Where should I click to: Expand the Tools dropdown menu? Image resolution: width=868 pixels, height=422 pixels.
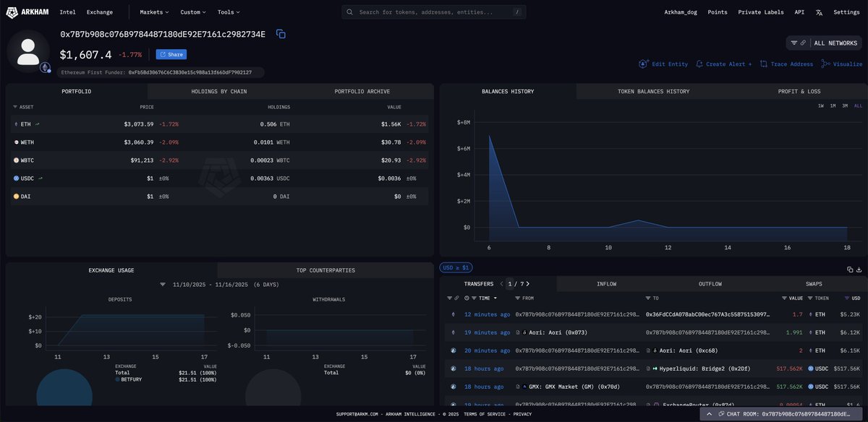pos(229,12)
